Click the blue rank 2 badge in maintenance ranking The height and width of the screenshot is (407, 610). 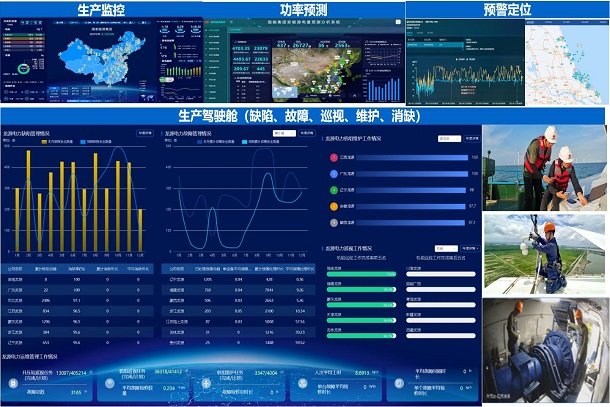[334, 174]
